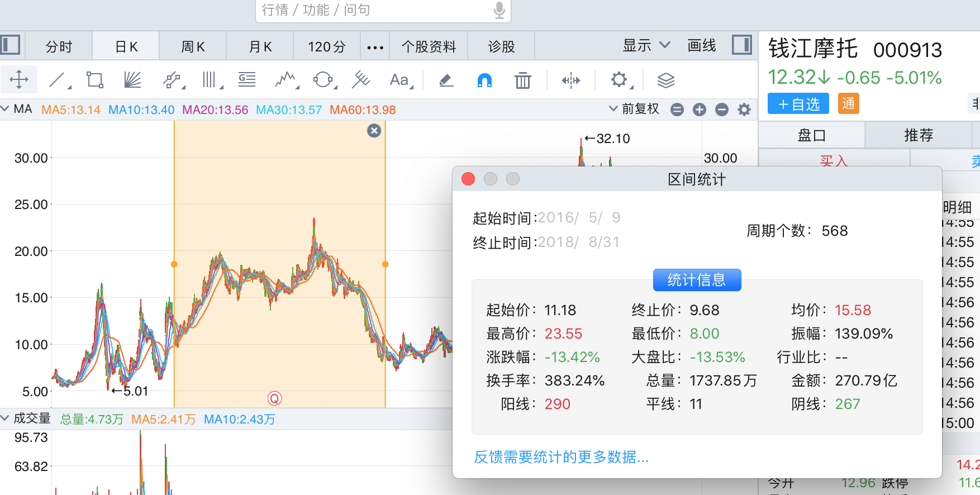Choose the Aa text tool
The image size is (980, 495).
point(400,80)
